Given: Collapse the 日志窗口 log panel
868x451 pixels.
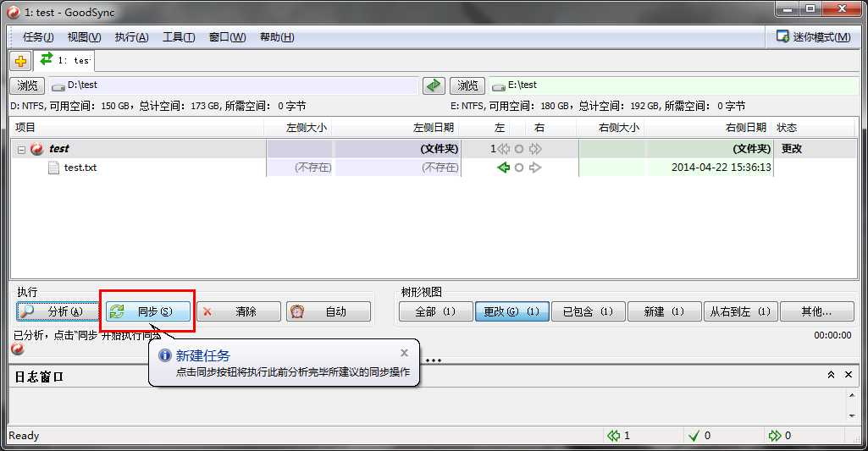Looking at the screenshot, I should tap(831, 375).
